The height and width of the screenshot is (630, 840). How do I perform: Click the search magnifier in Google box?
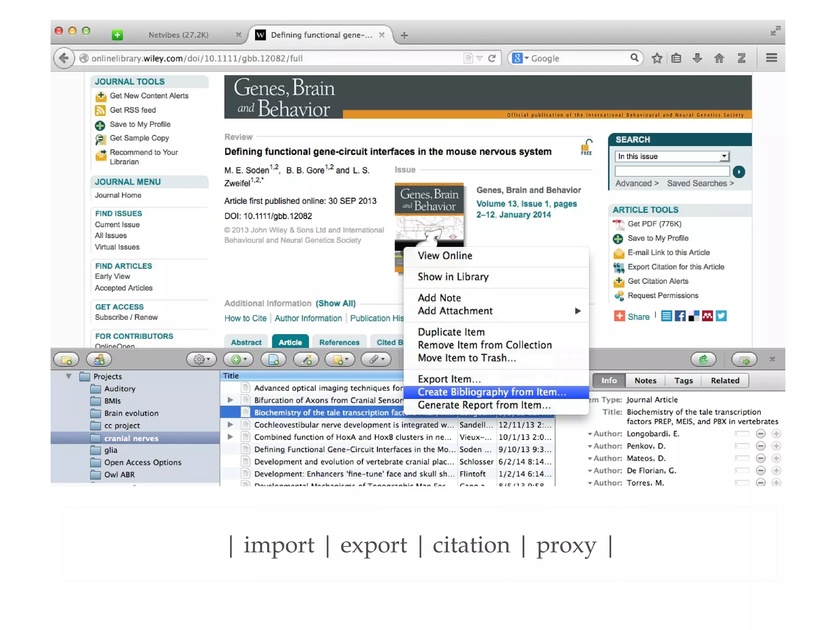tap(634, 58)
